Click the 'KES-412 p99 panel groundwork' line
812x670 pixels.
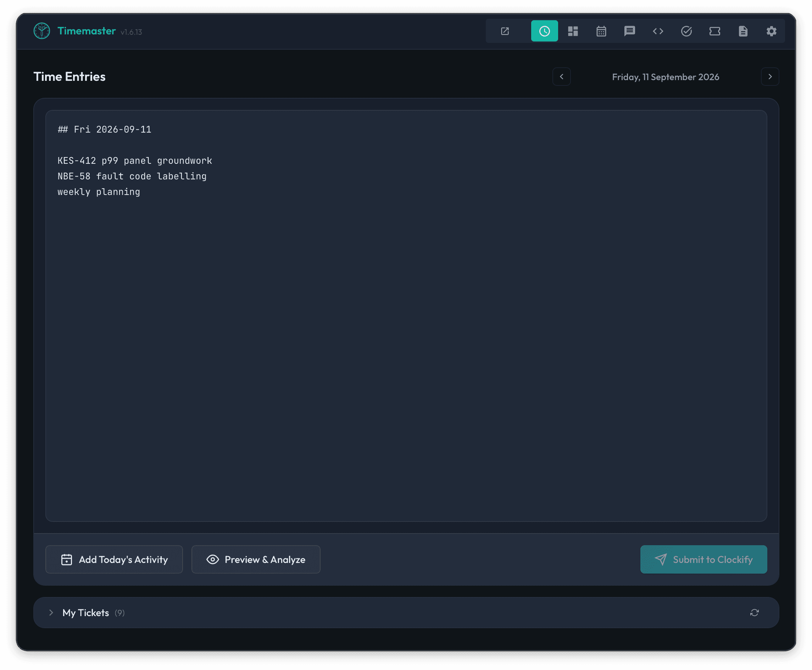pos(135,161)
